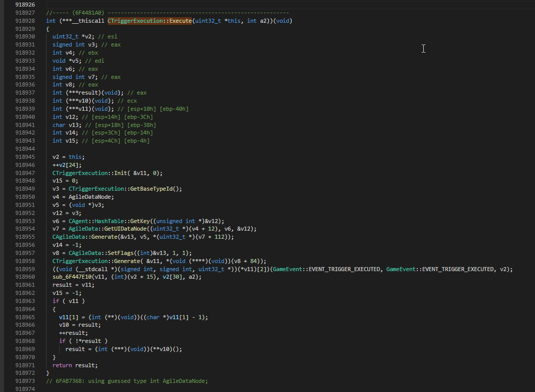
Task: Click the 'if ( v11 )' condition
Action: click(68, 301)
